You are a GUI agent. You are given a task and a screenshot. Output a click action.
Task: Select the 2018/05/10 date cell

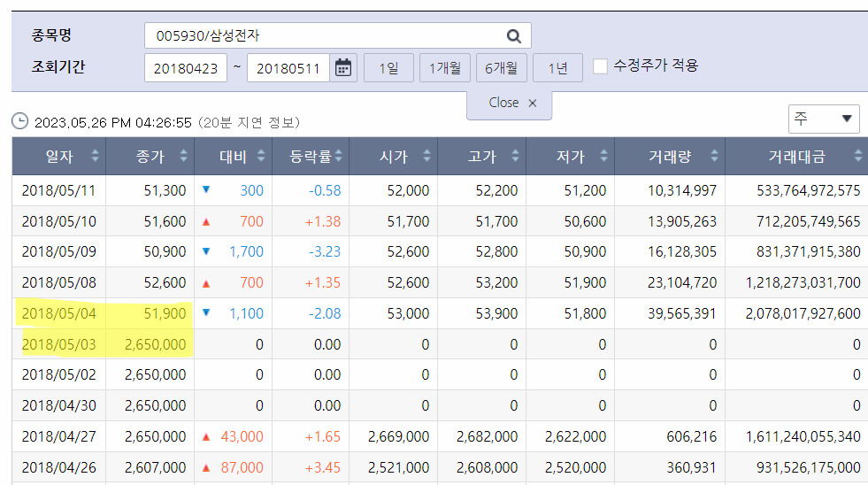[59, 221]
